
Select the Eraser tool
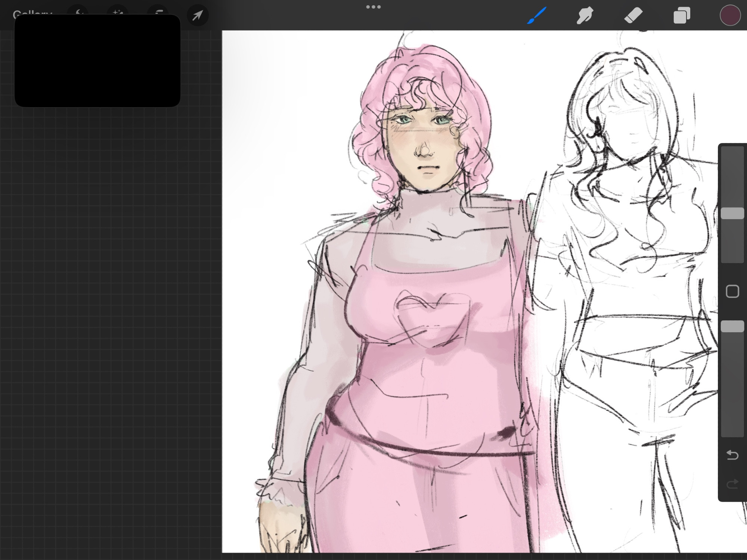[x=633, y=16]
